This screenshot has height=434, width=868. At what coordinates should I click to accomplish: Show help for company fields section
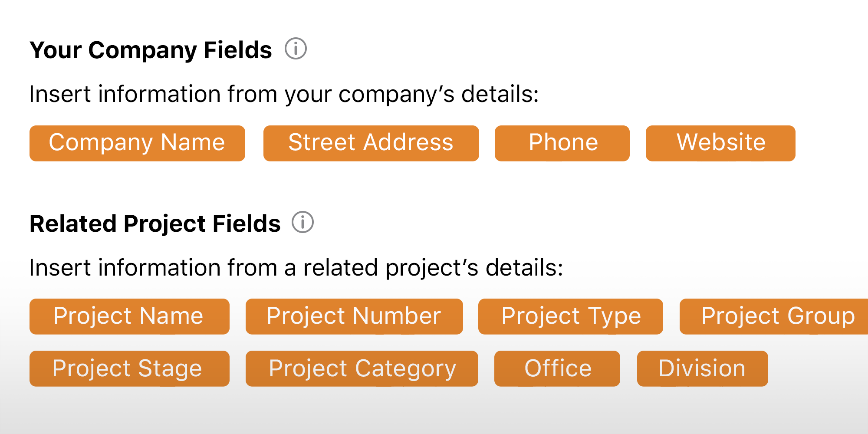296,49
